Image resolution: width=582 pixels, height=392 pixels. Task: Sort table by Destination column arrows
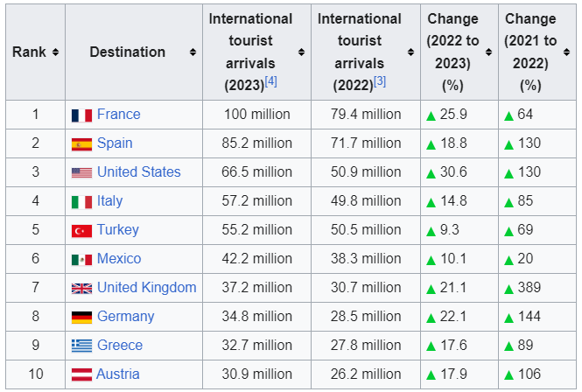point(193,52)
